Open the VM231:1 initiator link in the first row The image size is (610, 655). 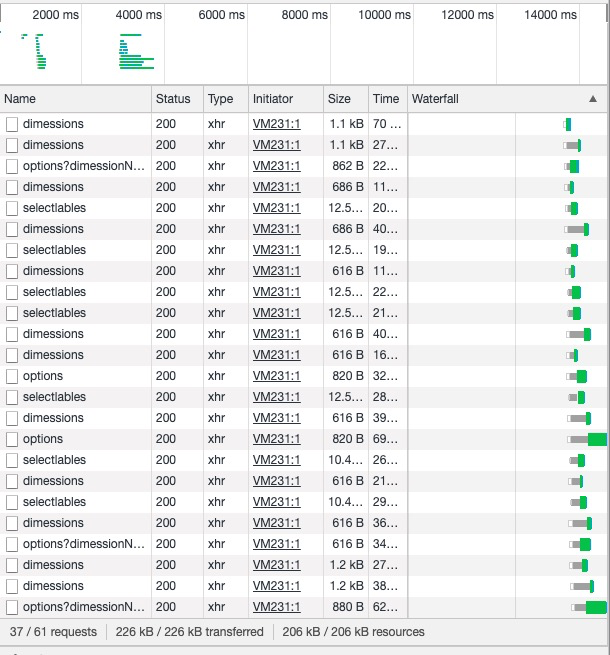[x=276, y=124]
